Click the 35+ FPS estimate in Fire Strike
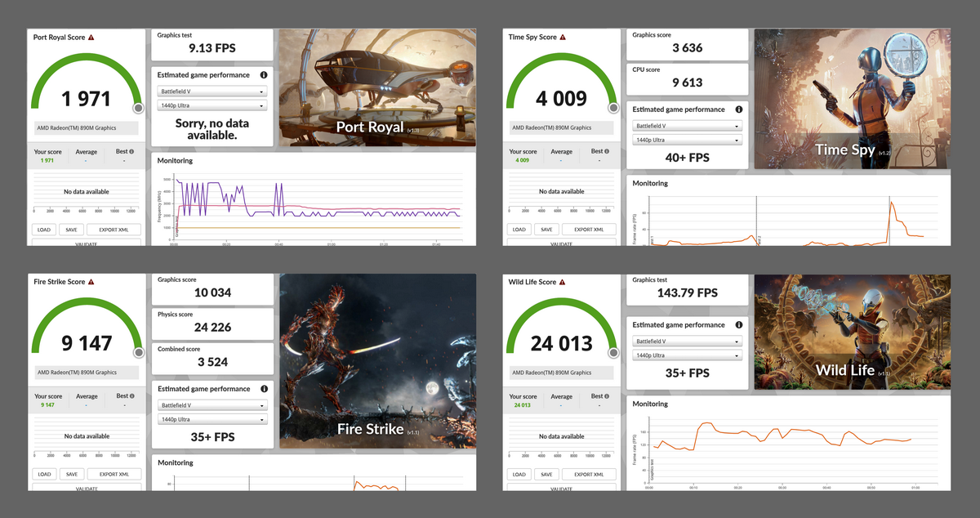The width and height of the screenshot is (980, 518). [212, 437]
